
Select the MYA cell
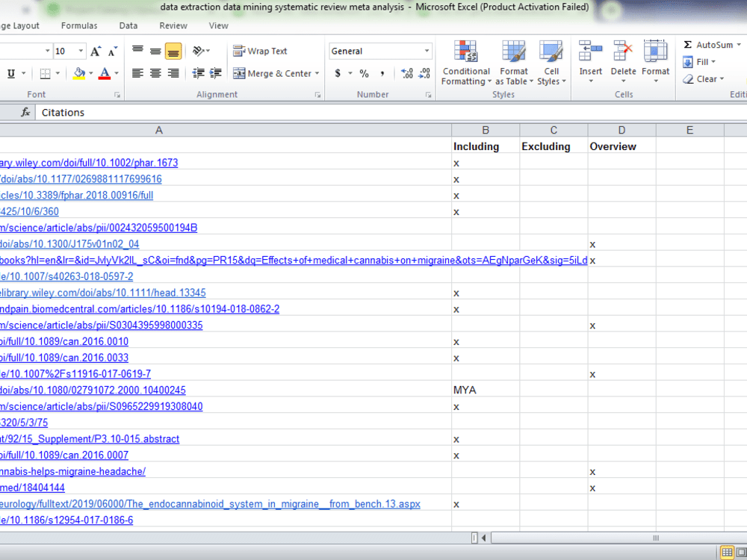pyautogui.click(x=486, y=390)
